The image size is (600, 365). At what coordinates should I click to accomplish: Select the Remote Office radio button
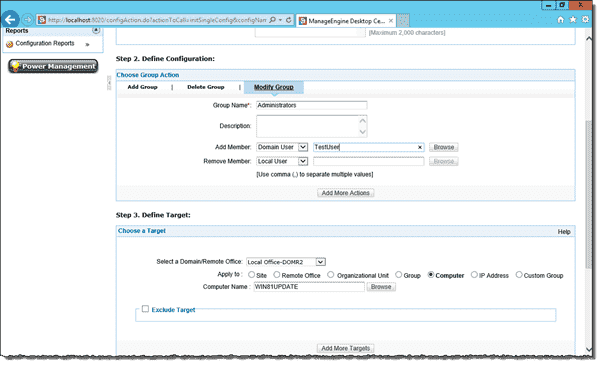coord(277,275)
